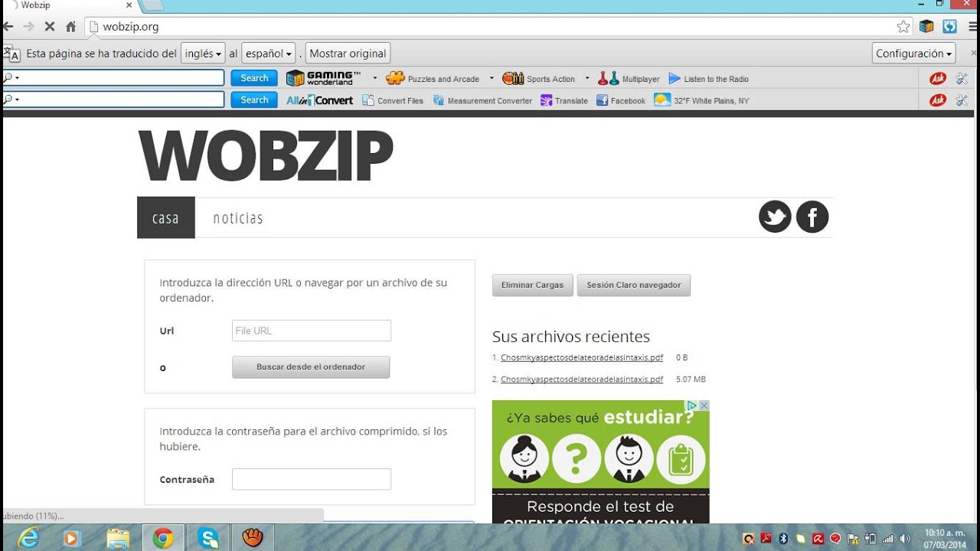Click Search button on Gaming Wonderland toolbar
The image size is (980, 551).
[254, 78]
